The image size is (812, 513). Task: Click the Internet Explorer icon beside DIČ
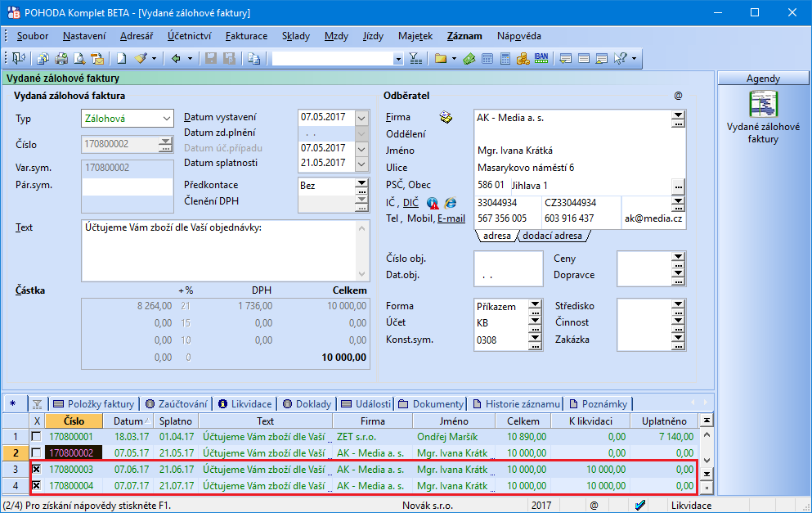pyautogui.click(x=451, y=203)
